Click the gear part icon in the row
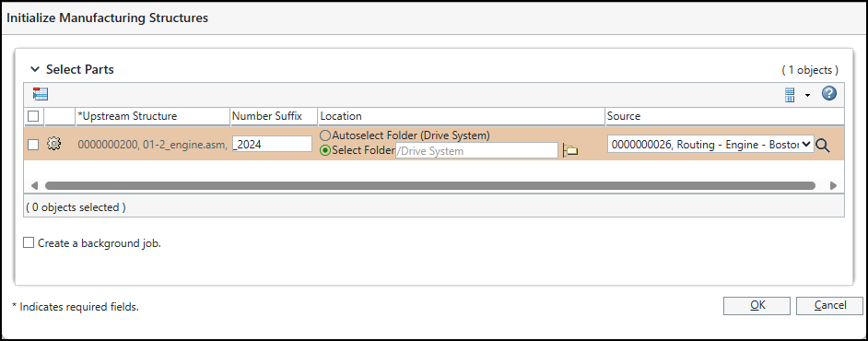 pos(53,144)
